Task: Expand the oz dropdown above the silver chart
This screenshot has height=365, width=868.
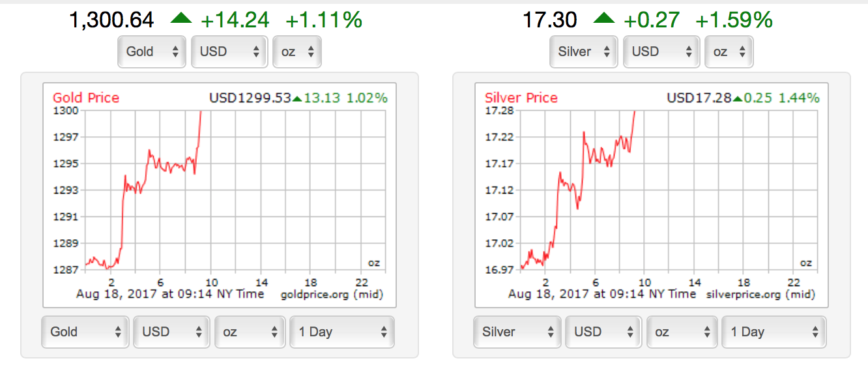Action: point(729,51)
